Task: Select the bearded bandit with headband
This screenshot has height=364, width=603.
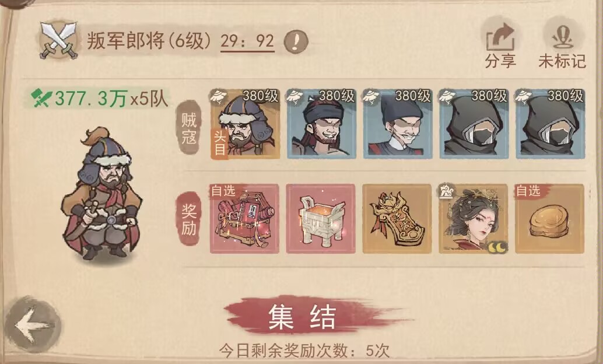Action: tap(321, 124)
